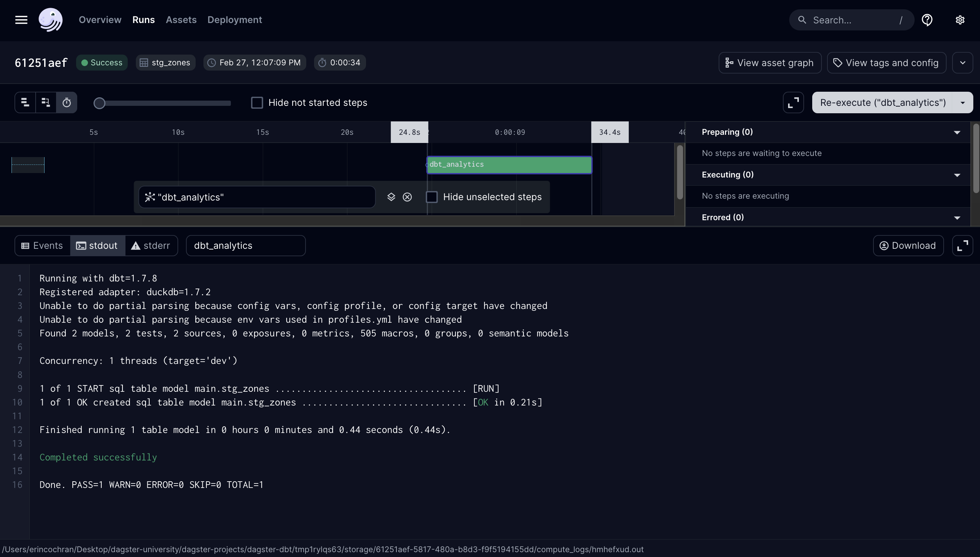
Task: Focus the "dbt_analytics" step filter input
Action: [257, 197]
